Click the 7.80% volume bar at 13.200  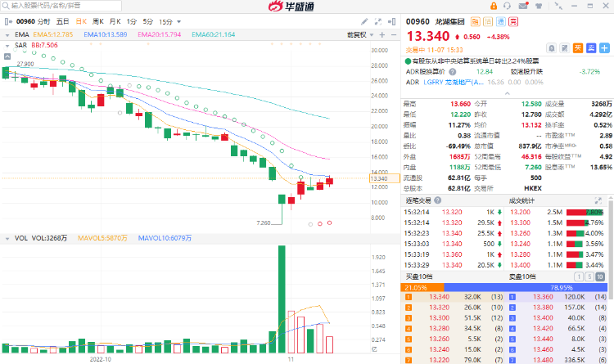(585, 212)
